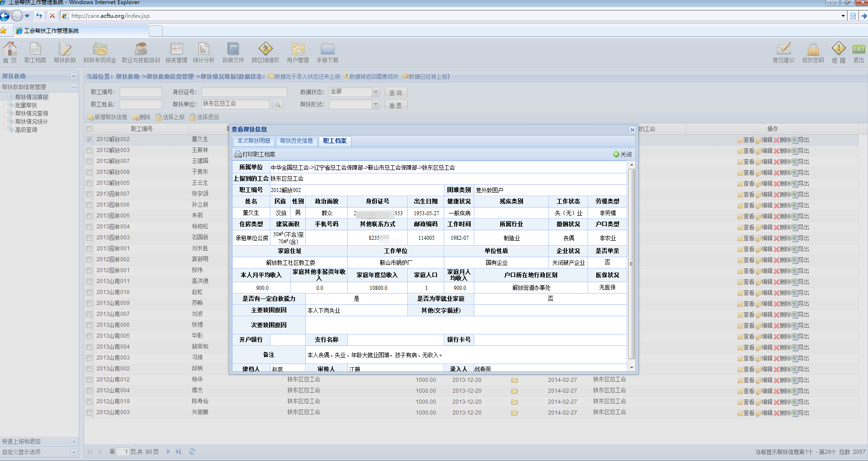Open 数据状态 dropdown

click(376, 91)
